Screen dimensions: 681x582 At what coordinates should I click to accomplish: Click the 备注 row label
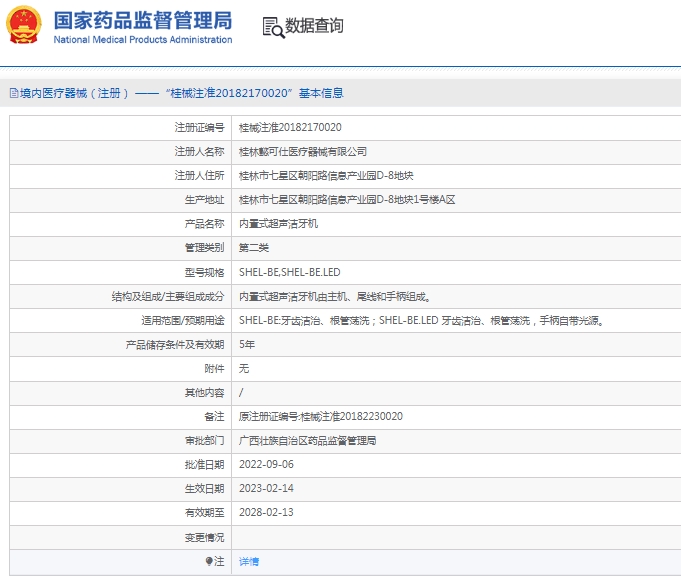[x=214, y=417]
